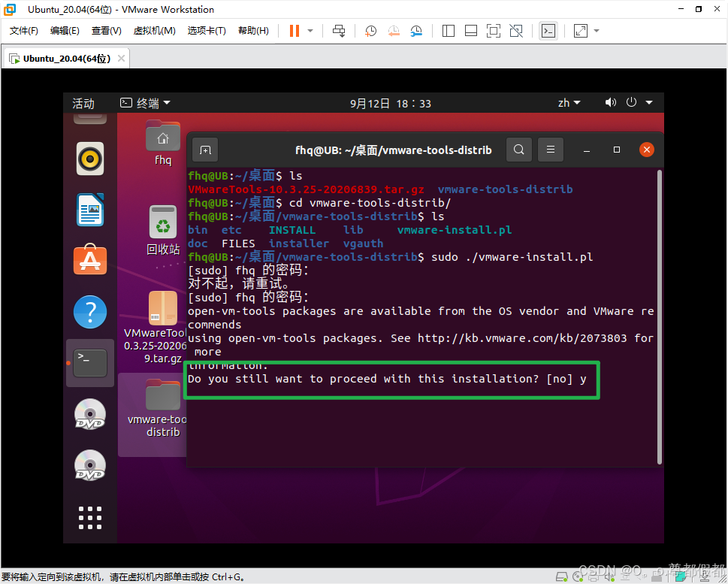Open the zh input source menu
Screen dimensions: 728x584
pyautogui.click(x=569, y=103)
